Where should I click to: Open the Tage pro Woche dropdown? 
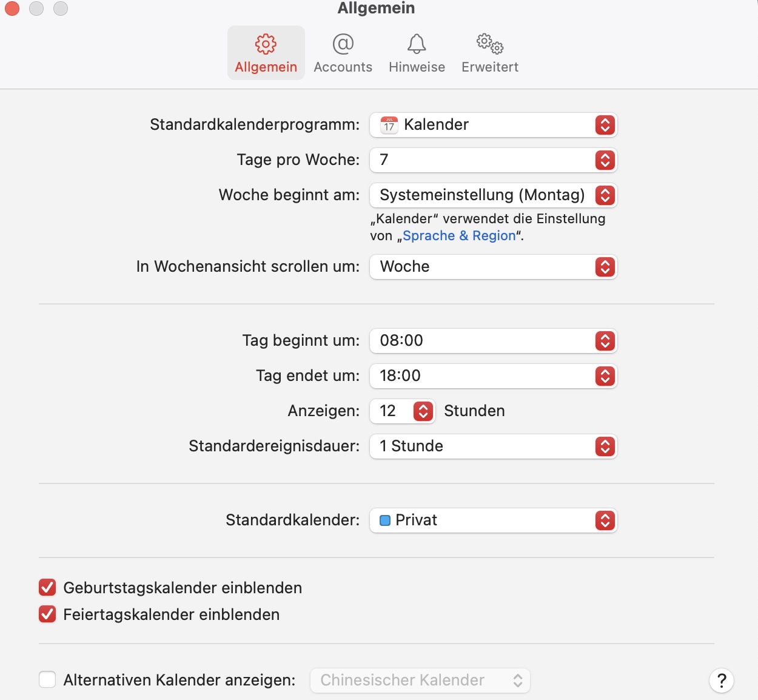coord(493,160)
